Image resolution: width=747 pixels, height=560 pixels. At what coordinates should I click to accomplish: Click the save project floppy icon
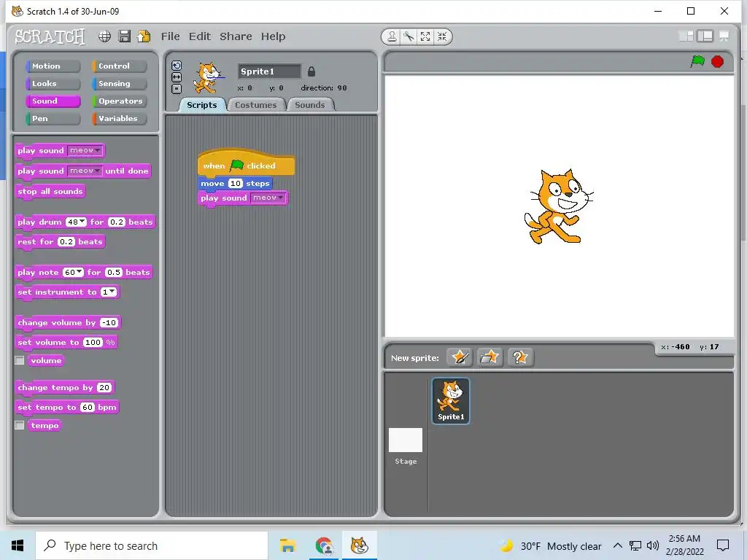point(124,36)
